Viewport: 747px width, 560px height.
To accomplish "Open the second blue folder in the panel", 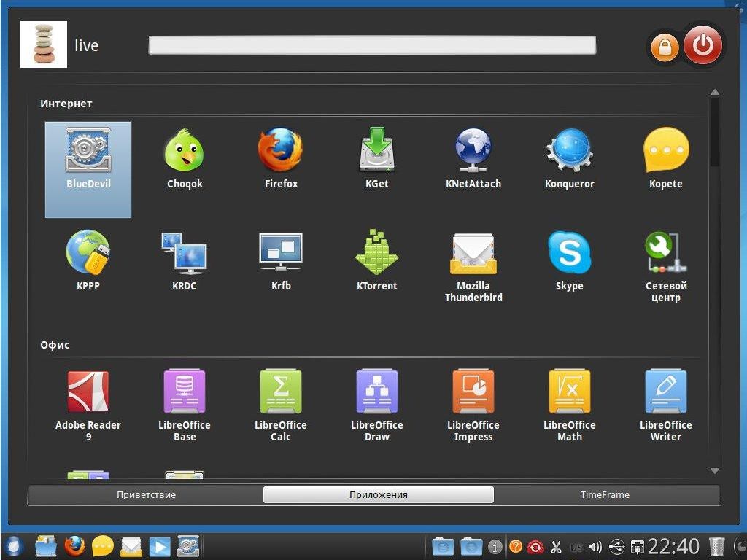I will [x=471, y=546].
